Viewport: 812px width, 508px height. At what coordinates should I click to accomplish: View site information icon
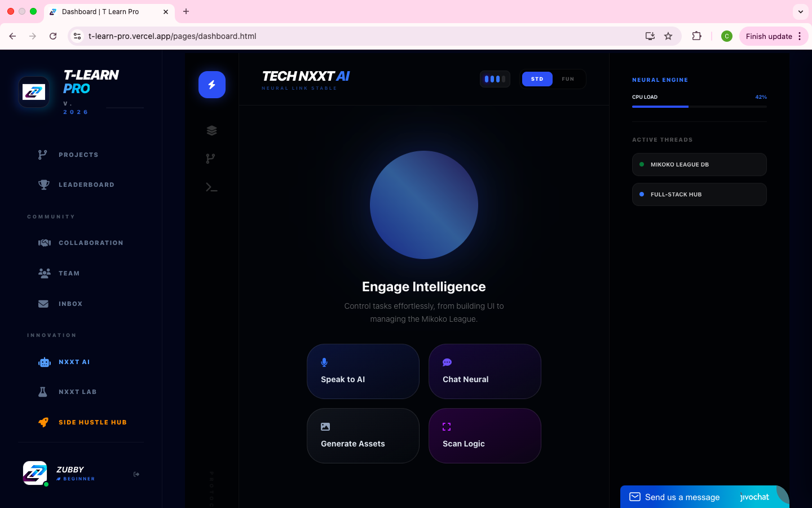[x=77, y=36]
